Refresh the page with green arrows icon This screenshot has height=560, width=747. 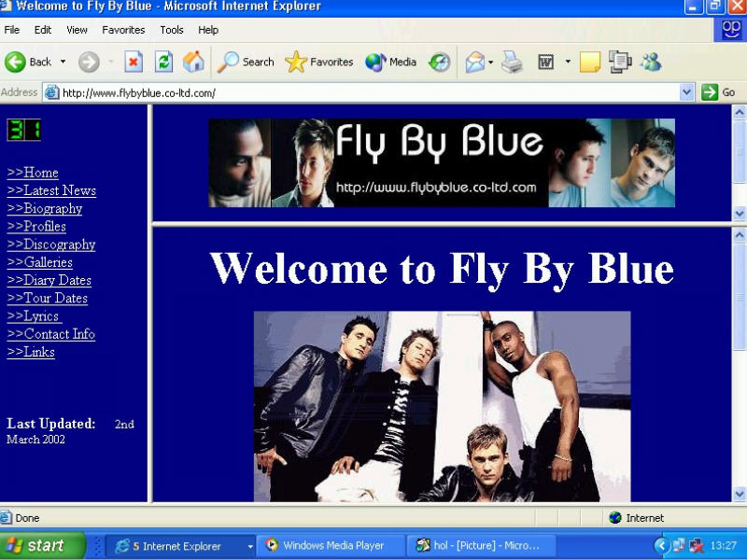coord(164,62)
